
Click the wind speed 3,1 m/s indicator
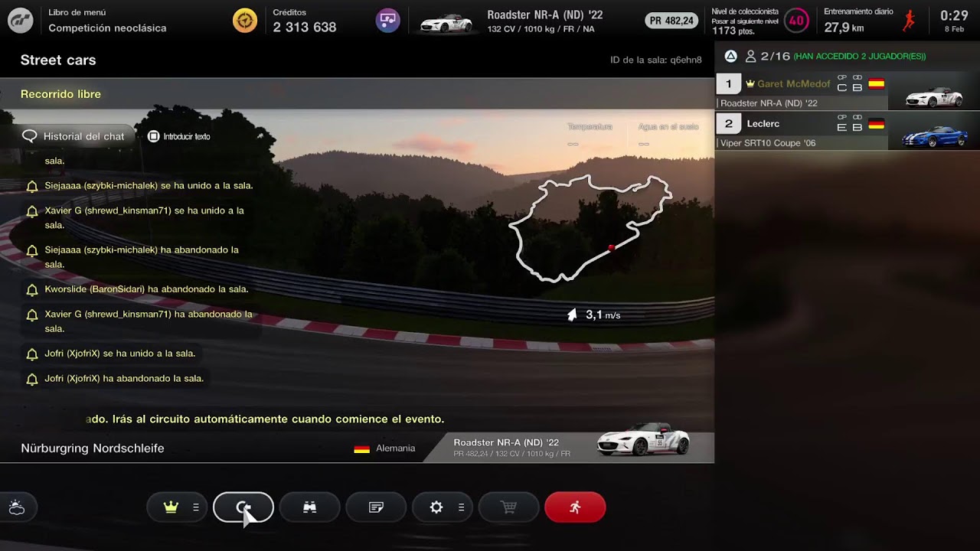(x=593, y=315)
